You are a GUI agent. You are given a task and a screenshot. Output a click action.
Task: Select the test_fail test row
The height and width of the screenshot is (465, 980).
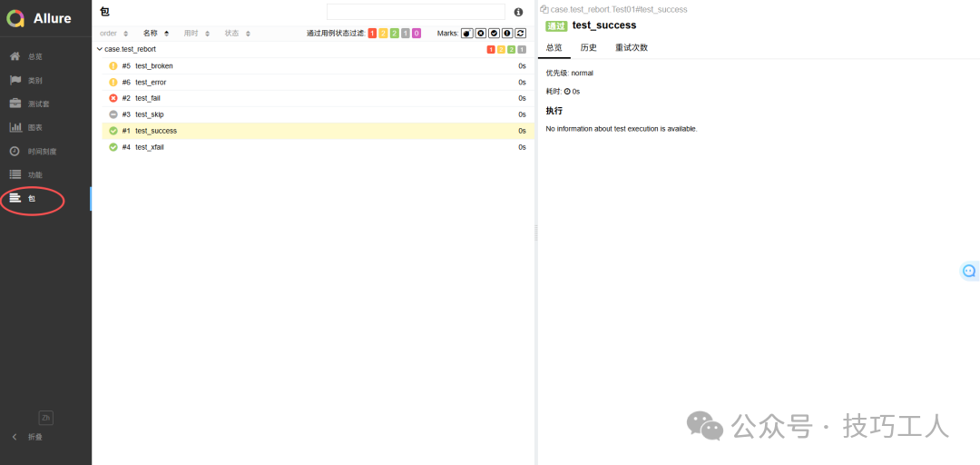tap(318, 98)
